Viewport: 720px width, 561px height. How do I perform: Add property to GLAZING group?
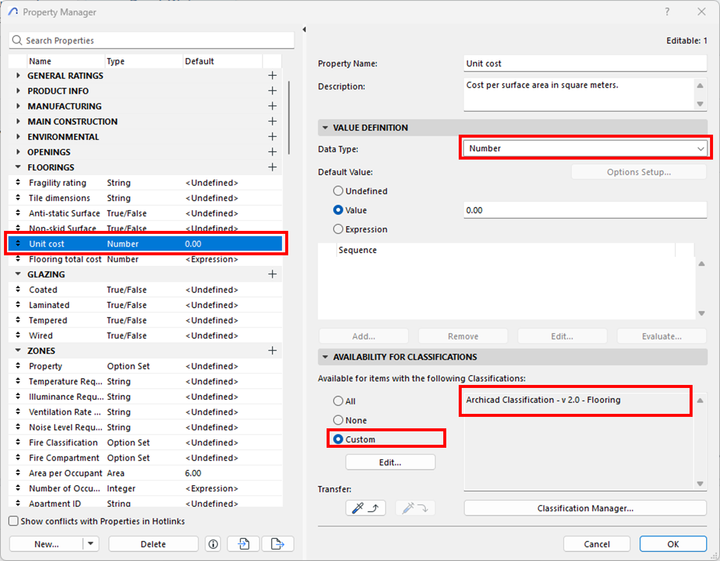click(272, 274)
